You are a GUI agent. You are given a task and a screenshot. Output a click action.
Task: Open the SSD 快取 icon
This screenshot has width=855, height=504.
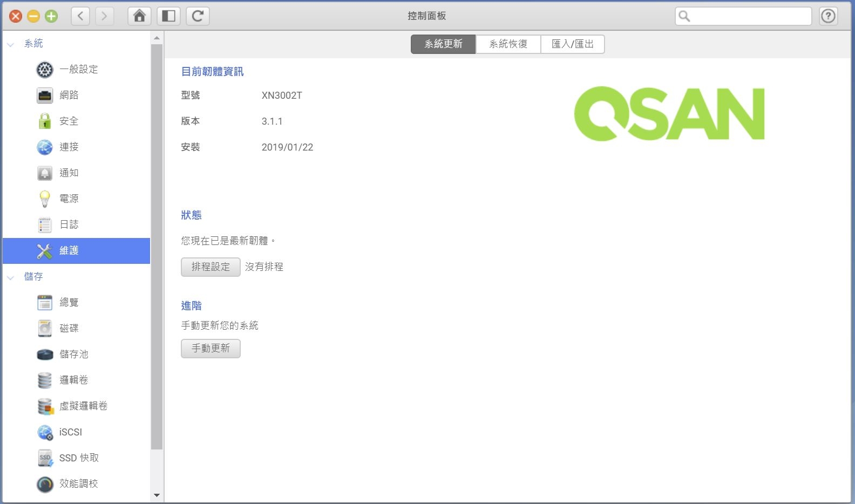(x=45, y=458)
